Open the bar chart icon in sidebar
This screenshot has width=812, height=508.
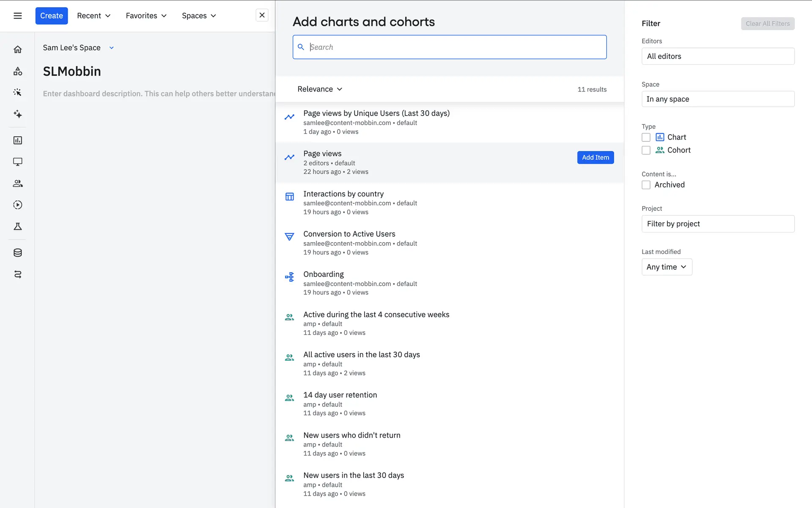pyautogui.click(x=17, y=140)
